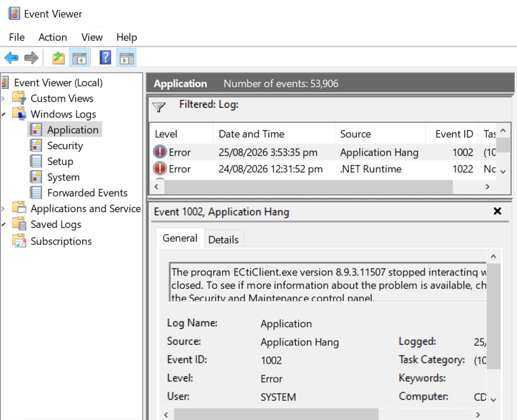The image size is (517, 420).
Task: Open the View menu
Action: click(x=92, y=37)
